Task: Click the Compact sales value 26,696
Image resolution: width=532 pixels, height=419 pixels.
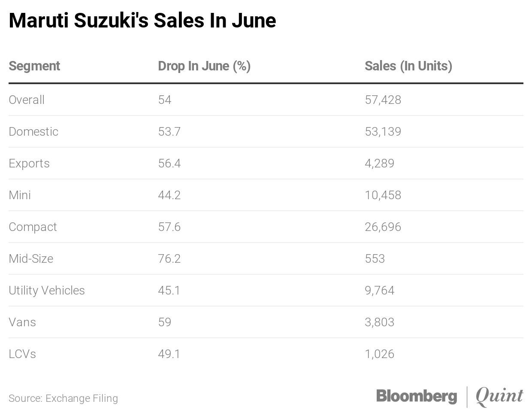Action: tap(383, 227)
